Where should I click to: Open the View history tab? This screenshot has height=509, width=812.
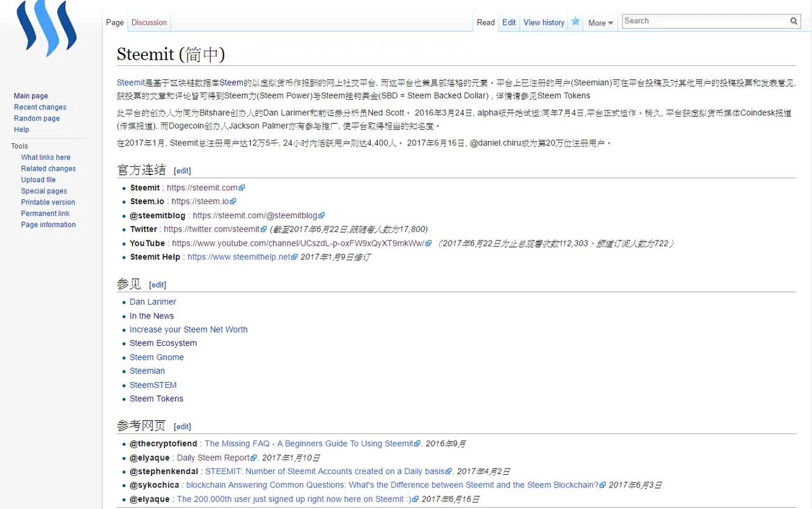(544, 22)
